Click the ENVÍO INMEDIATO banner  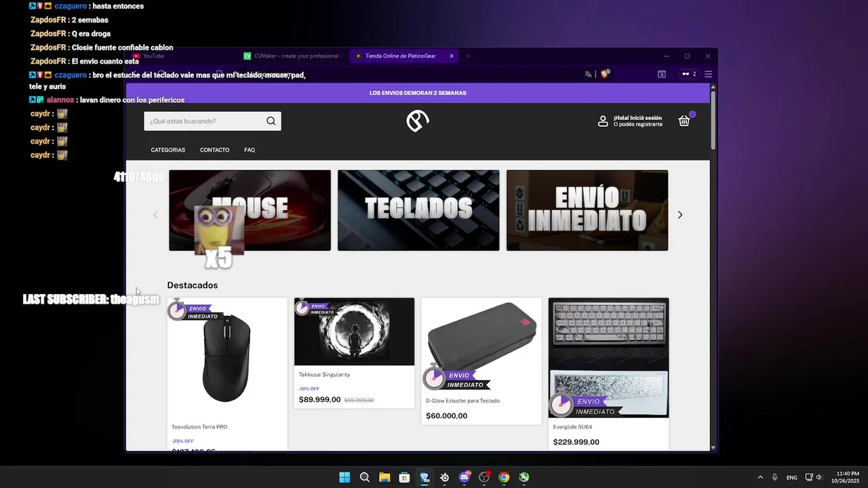point(587,210)
